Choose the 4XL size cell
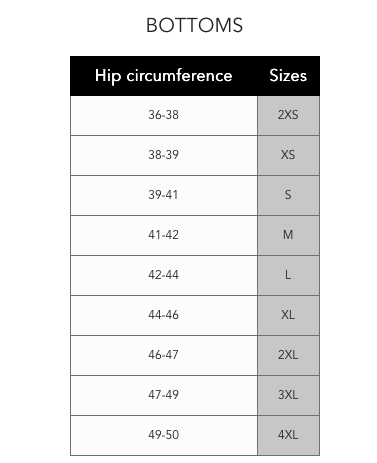The image size is (377, 463). coord(288,435)
